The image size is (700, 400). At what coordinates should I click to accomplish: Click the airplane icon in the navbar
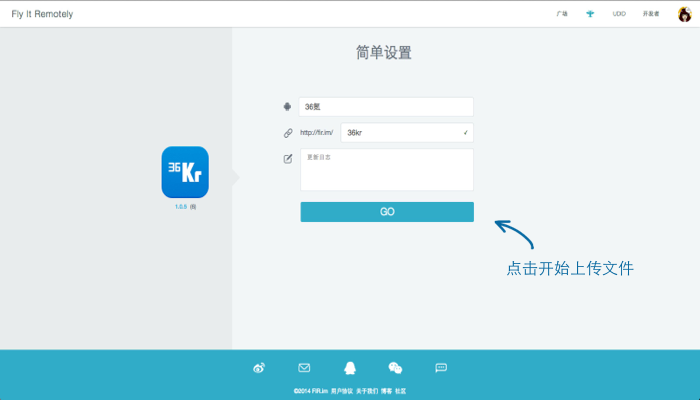click(590, 14)
